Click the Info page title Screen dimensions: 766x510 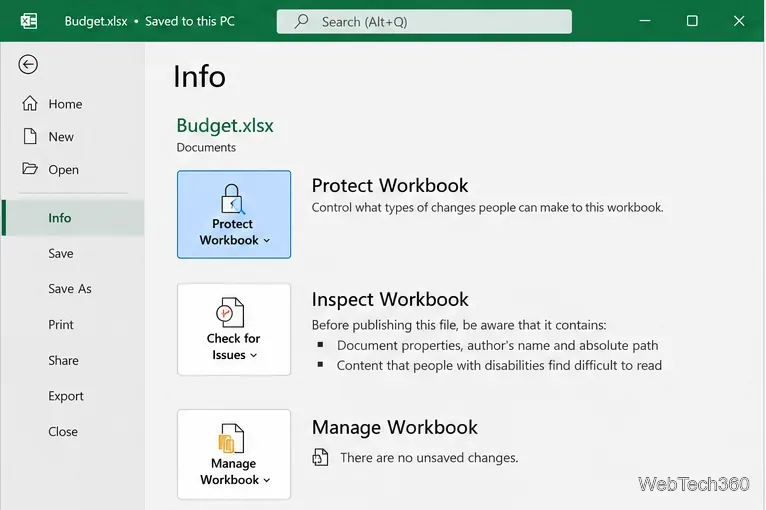[199, 77]
